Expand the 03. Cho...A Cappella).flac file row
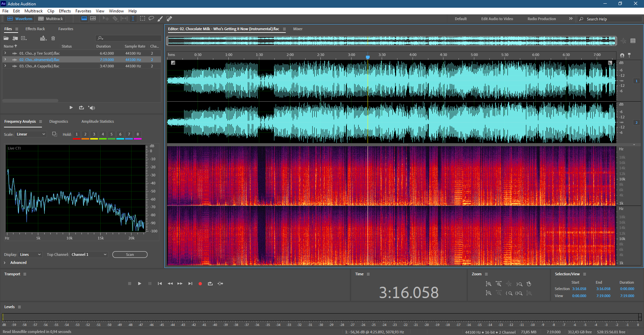Viewport: 644px width, 335px height. pos(5,66)
